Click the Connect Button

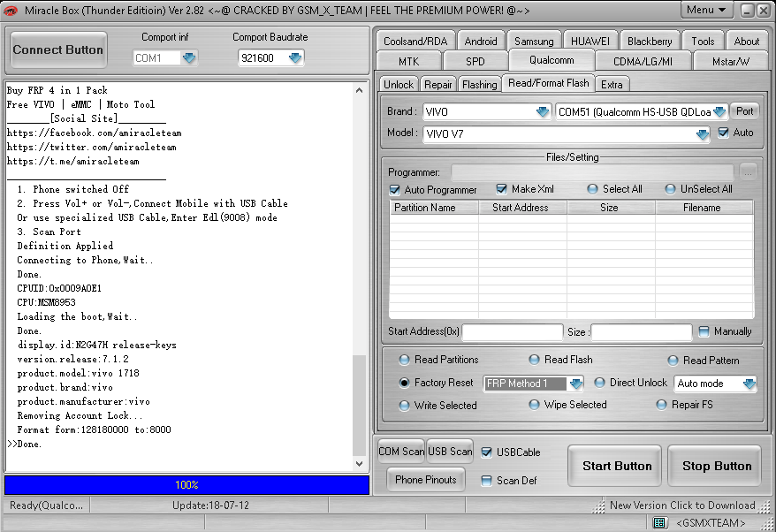[58, 49]
